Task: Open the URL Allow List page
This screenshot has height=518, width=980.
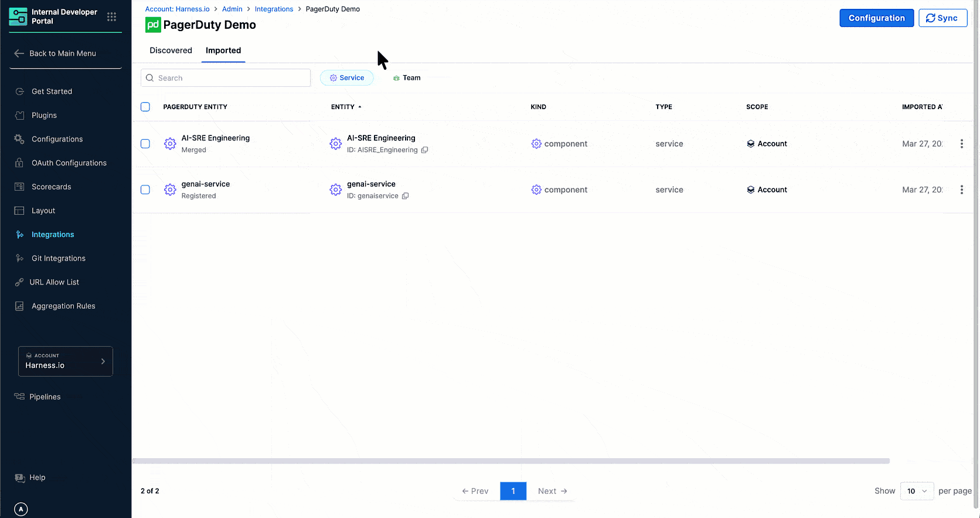Action: (54, 282)
